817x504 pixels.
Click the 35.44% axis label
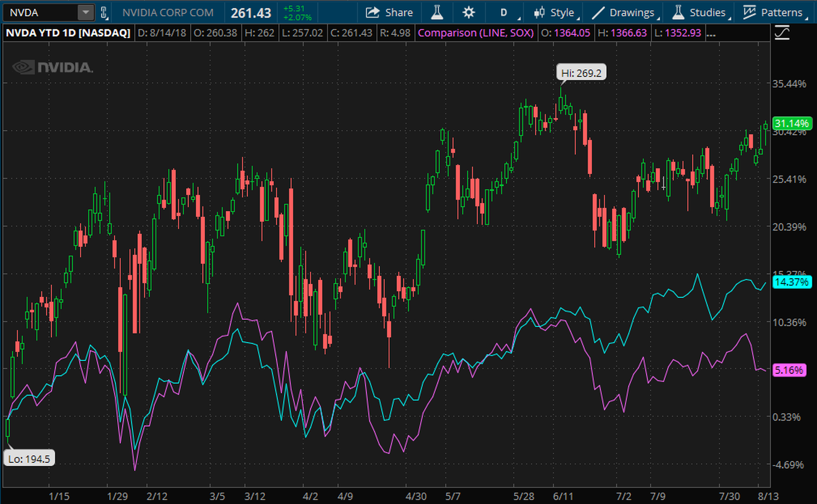789,83
